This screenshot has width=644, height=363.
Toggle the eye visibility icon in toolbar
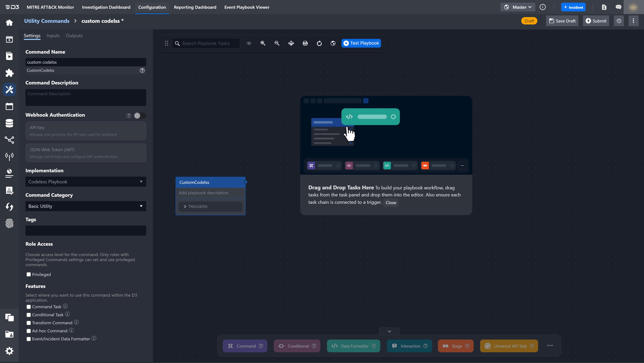tap(249, 43)
